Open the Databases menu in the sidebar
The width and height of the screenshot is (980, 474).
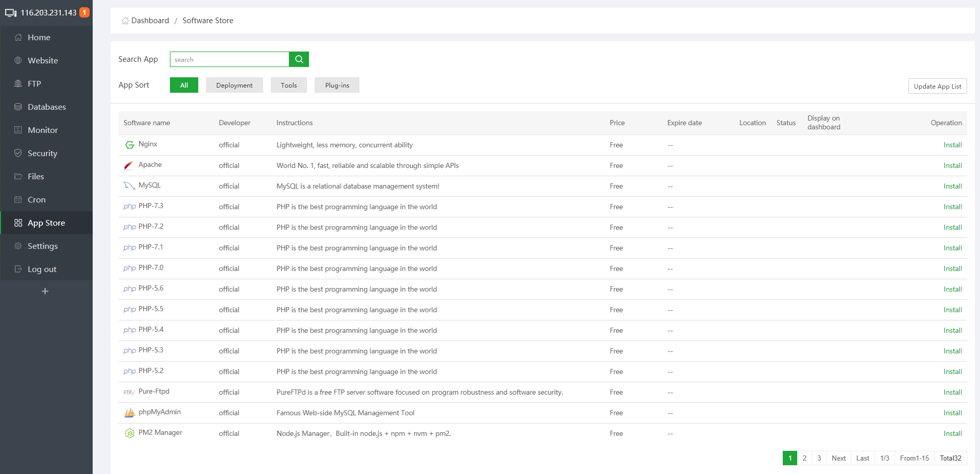tap(46, 107)
